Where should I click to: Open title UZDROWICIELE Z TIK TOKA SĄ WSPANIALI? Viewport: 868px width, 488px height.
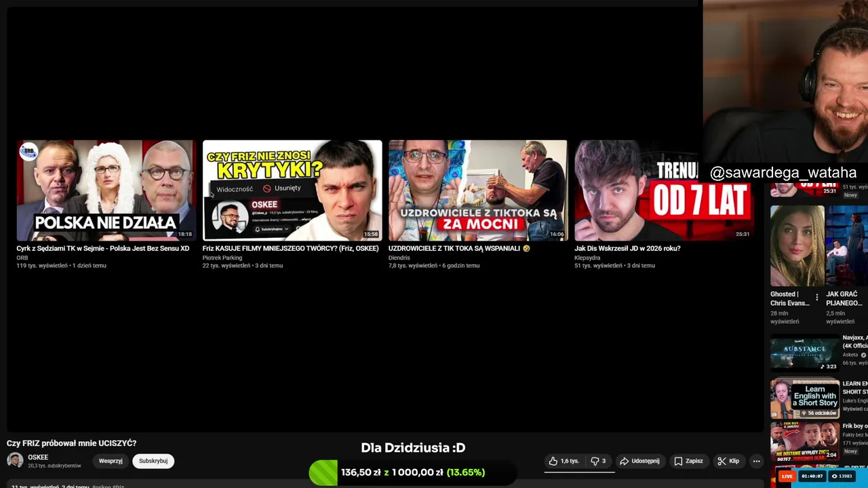coord(459,248)
